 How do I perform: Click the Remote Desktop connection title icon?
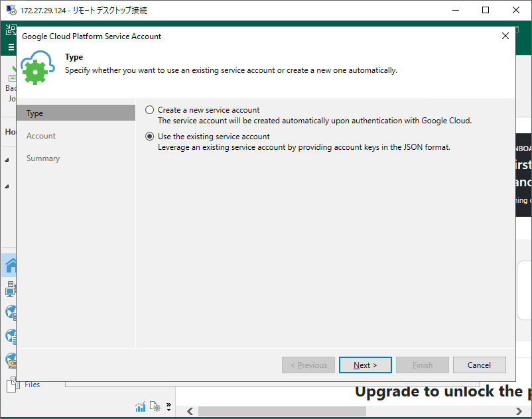click(x=11, y=10)
